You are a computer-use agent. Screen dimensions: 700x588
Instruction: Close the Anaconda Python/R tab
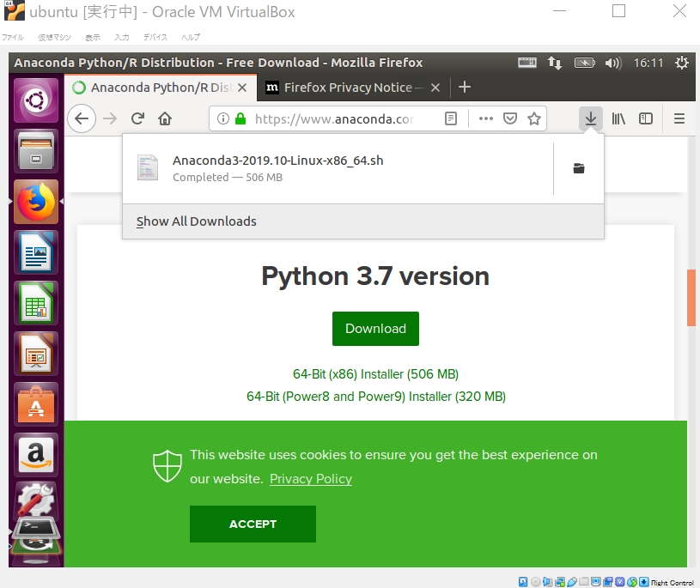pos(242,88)
